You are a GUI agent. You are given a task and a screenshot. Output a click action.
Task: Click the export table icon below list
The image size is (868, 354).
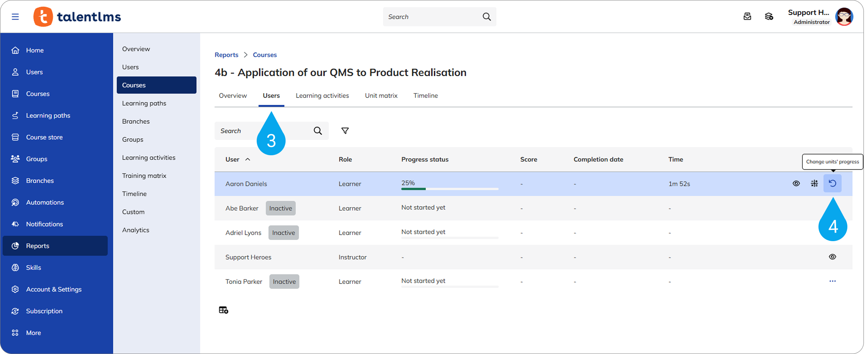pyautogui.click(x=224, y=310)
